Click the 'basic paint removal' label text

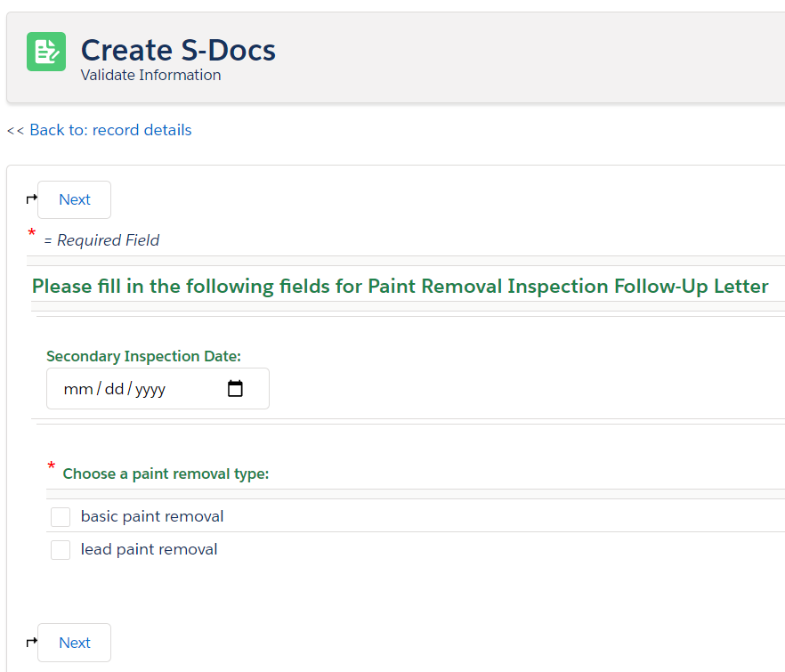click(x=152, y=516)
